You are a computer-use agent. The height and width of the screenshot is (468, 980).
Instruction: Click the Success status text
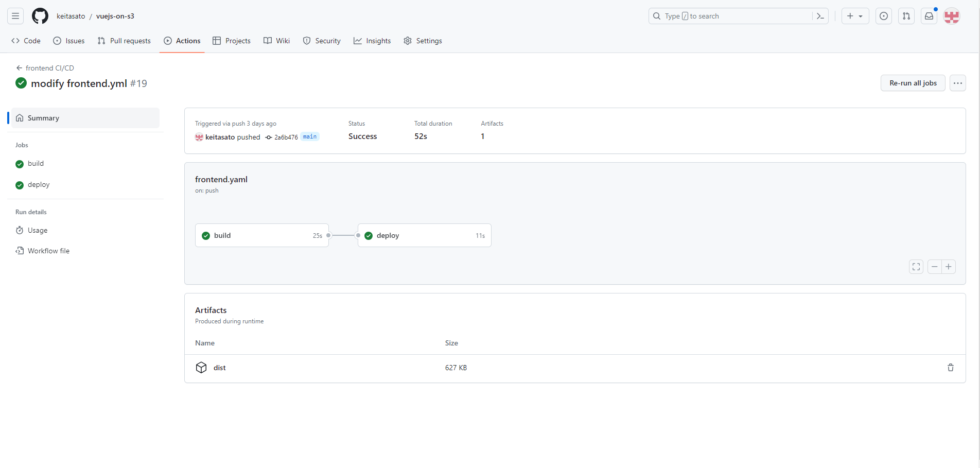click(363, 136)
